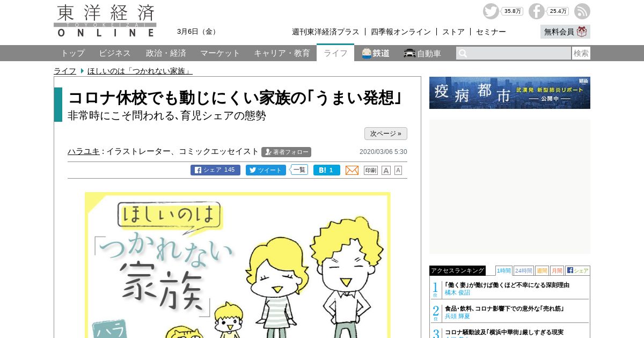Click the Twitter follower count 35.8万

[513, 11]
